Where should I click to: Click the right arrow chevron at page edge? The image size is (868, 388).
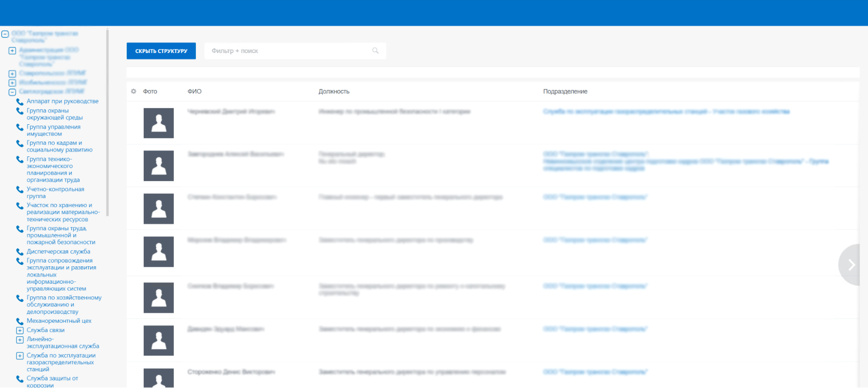851,265
